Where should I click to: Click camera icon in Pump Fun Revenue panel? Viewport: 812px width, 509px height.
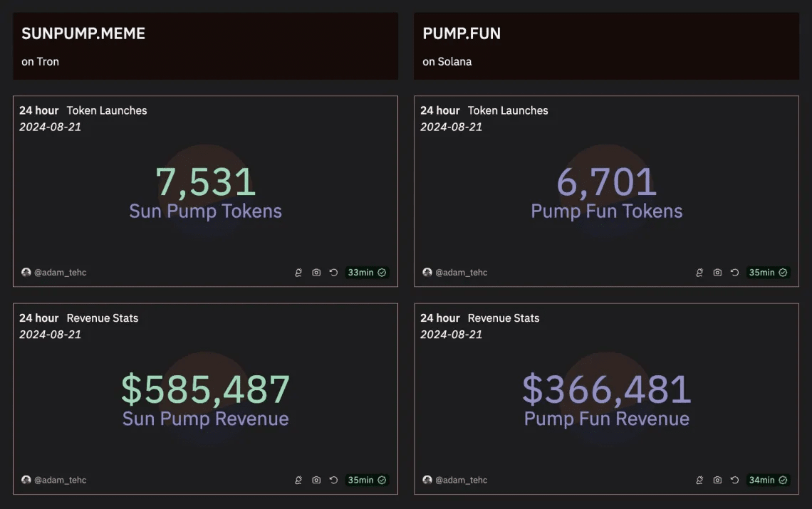coord(717,481)
